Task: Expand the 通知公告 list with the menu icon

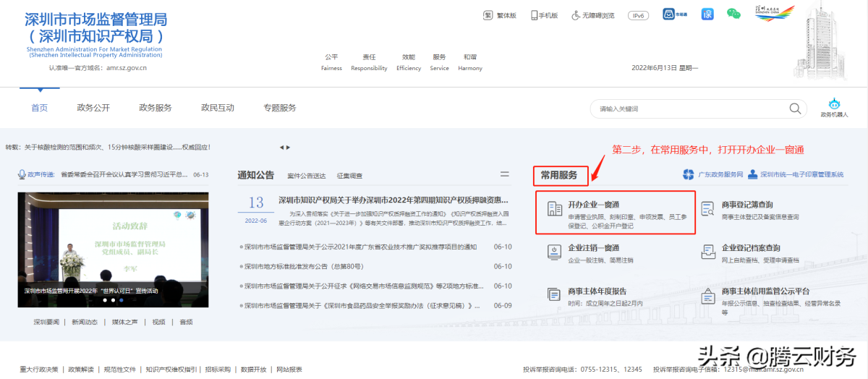Action: click(504, 174)
